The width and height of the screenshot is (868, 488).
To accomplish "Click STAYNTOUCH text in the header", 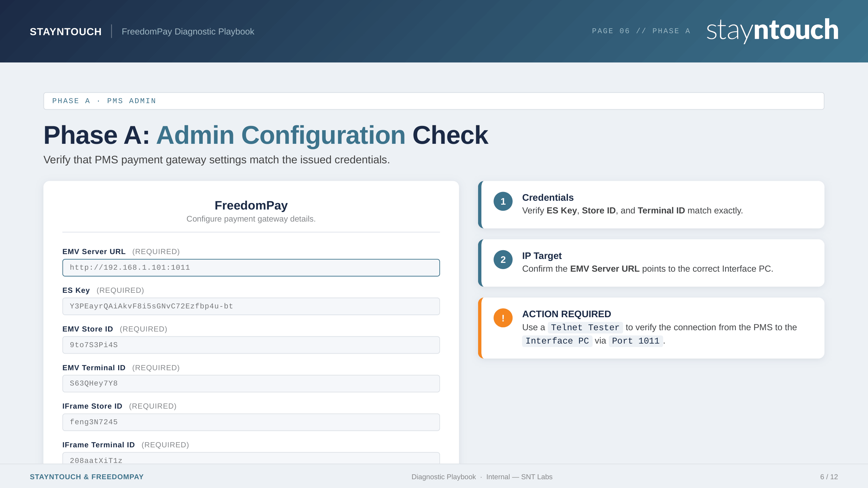I will (65, 32).
